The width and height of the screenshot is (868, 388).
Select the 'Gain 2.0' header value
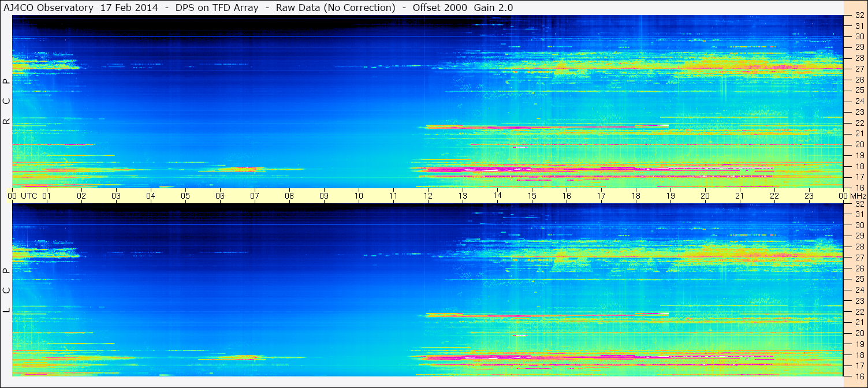click(493, 8)
